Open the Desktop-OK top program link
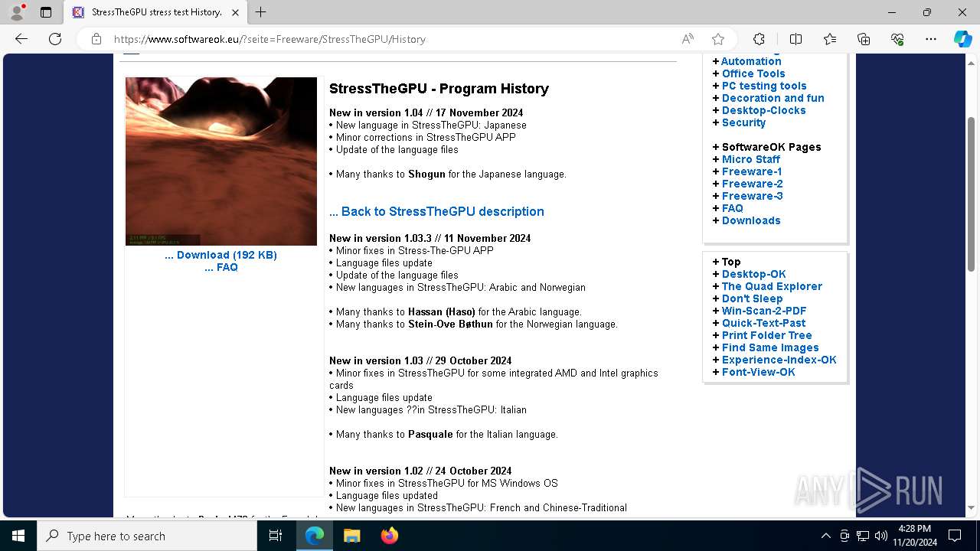 pyautogui.click(x=754, y=274)
